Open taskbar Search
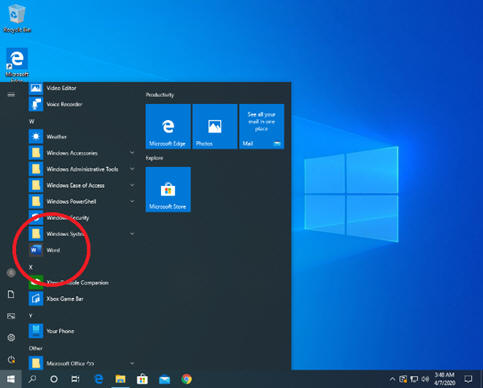 (32, 379)
